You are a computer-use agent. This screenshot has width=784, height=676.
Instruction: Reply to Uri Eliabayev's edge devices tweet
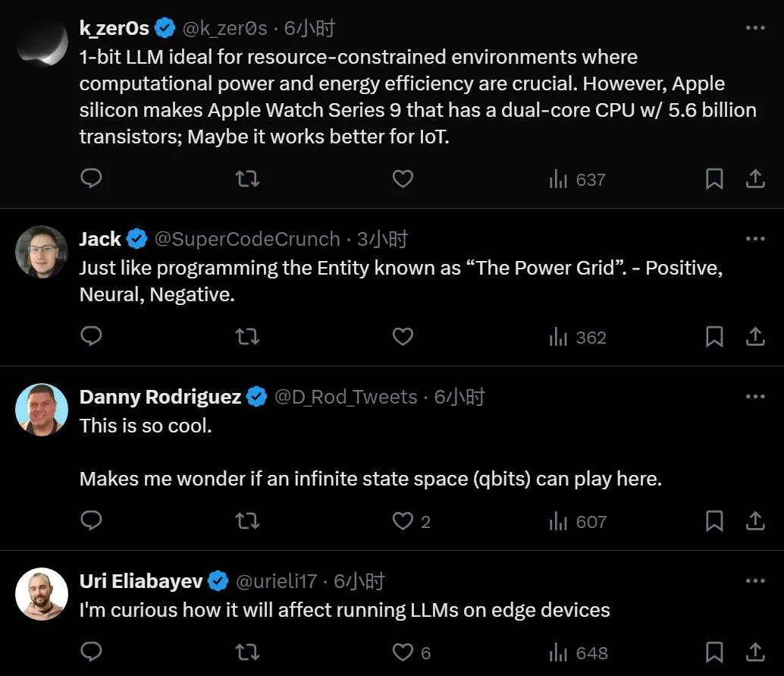tap(91, 652)
